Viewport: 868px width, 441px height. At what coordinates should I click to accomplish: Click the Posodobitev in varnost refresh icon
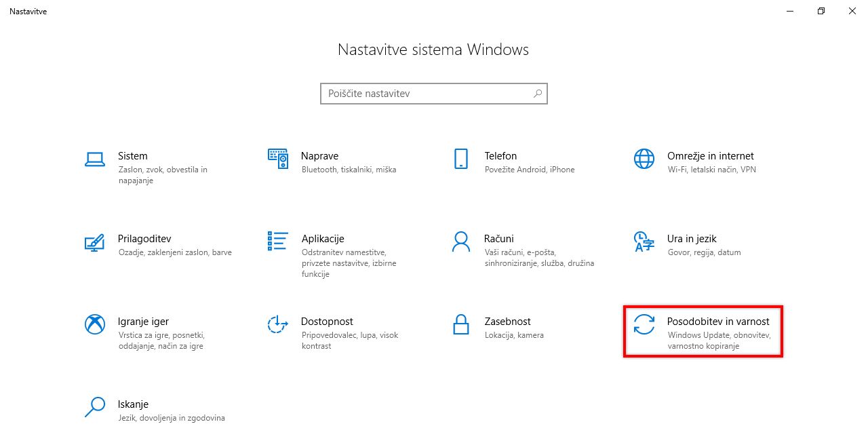[x=644, y=324]
